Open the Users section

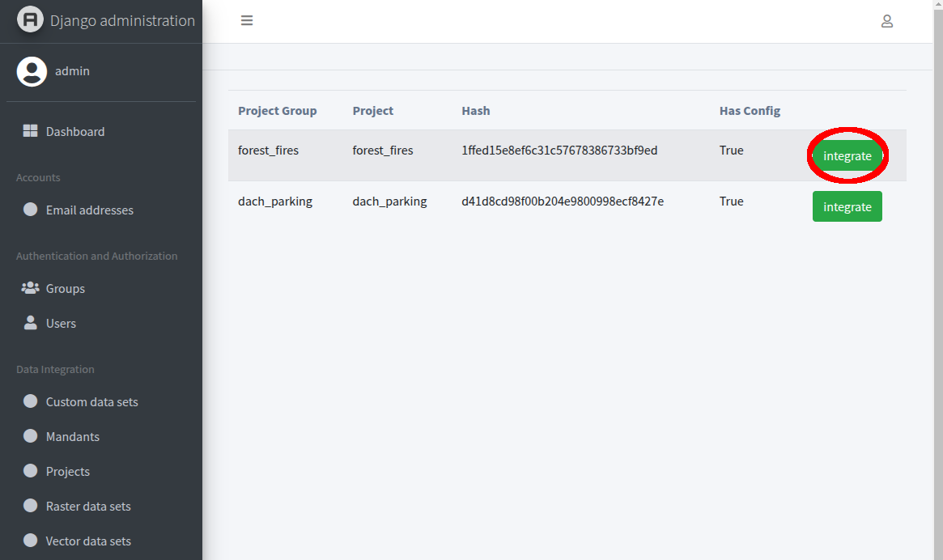pos(61,324)
